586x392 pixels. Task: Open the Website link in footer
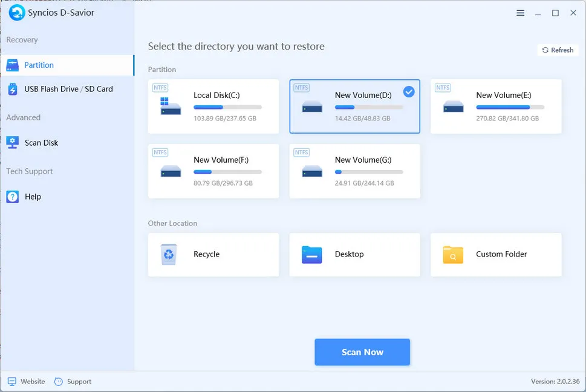point(27,382)
